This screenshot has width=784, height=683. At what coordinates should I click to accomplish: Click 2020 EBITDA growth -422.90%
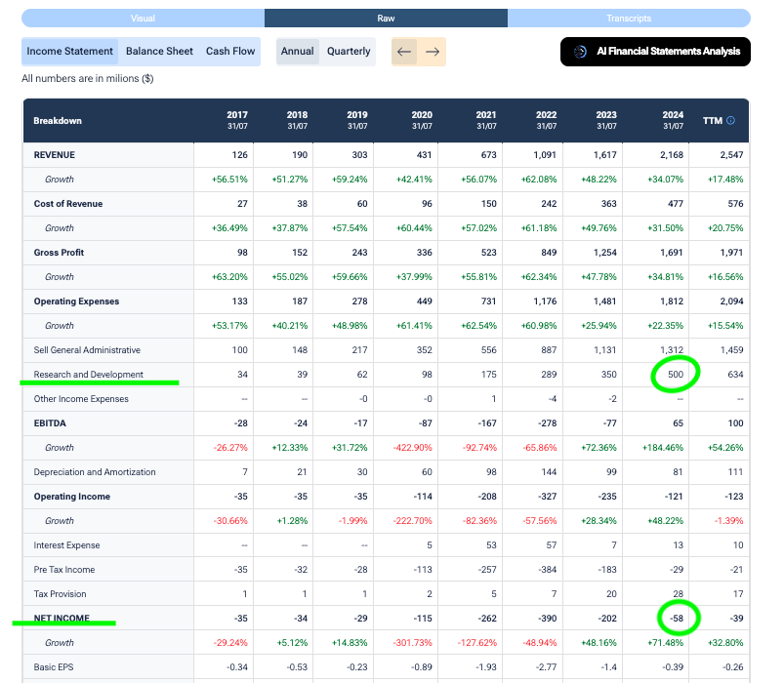coord(412,448)
